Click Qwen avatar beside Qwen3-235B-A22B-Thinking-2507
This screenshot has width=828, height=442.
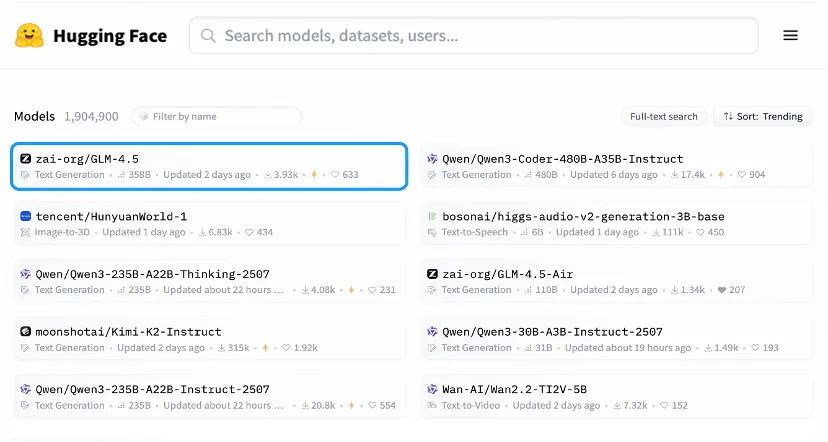tap(25, 274)
